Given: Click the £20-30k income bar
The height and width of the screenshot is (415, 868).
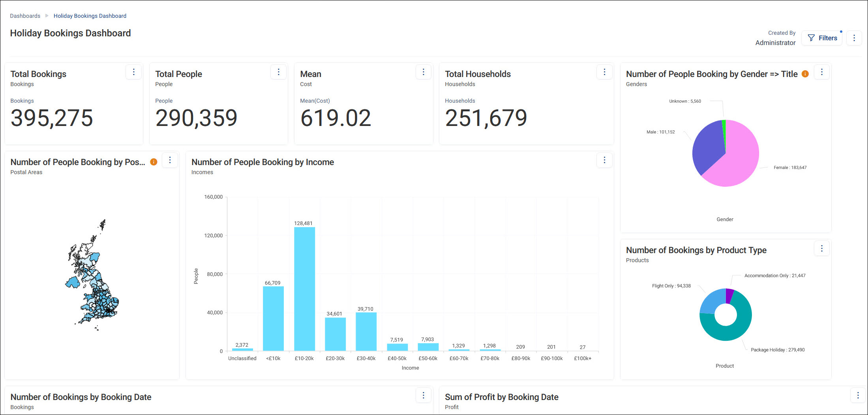Looking at the screenshot, I should 336,334.
